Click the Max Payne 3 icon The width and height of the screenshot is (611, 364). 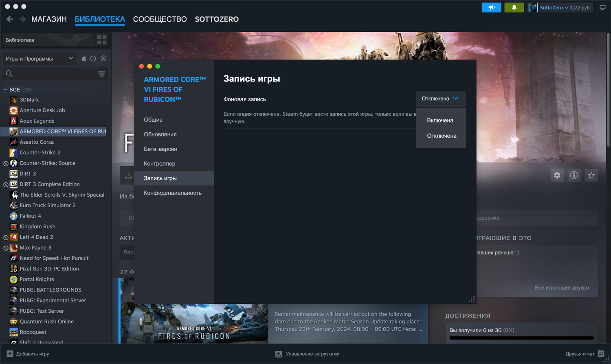pyautogui.click(x=13, y=248)
